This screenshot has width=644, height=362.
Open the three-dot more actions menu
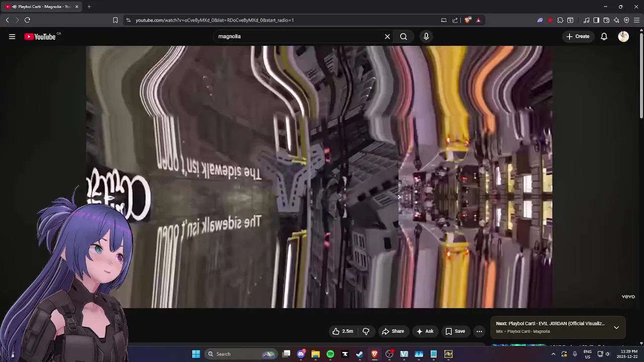tap(479, 331)
